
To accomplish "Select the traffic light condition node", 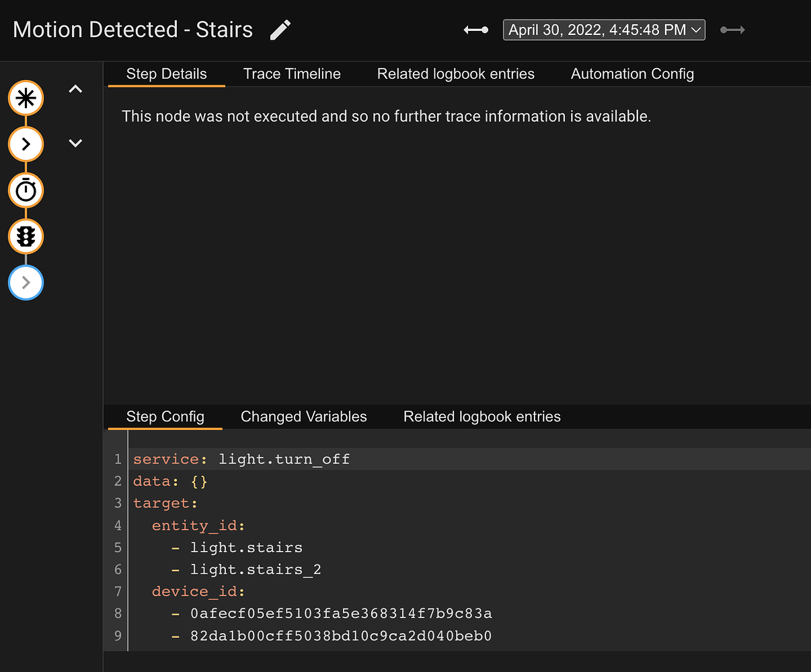I will click(x=26, y=237).
